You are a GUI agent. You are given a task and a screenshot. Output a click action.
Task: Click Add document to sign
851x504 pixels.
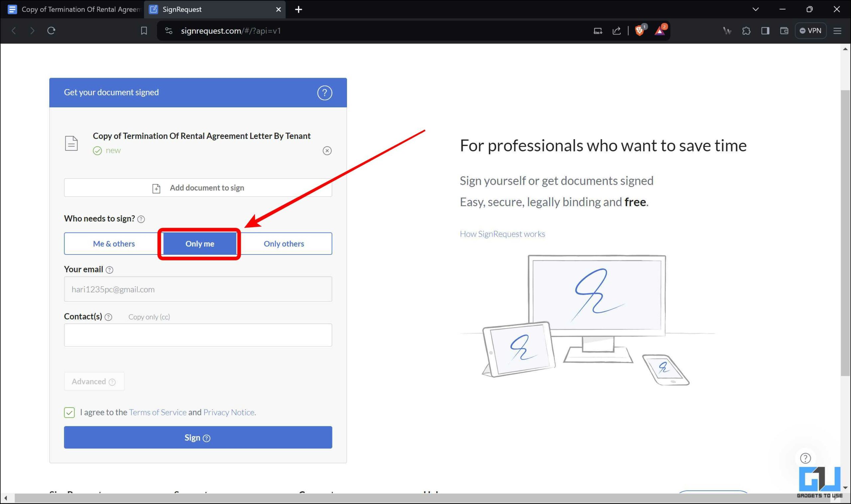[x=198, y=188]
